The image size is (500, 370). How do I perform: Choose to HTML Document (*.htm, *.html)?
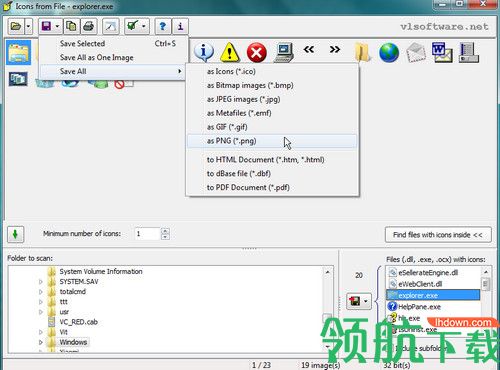tap(272, 160)
